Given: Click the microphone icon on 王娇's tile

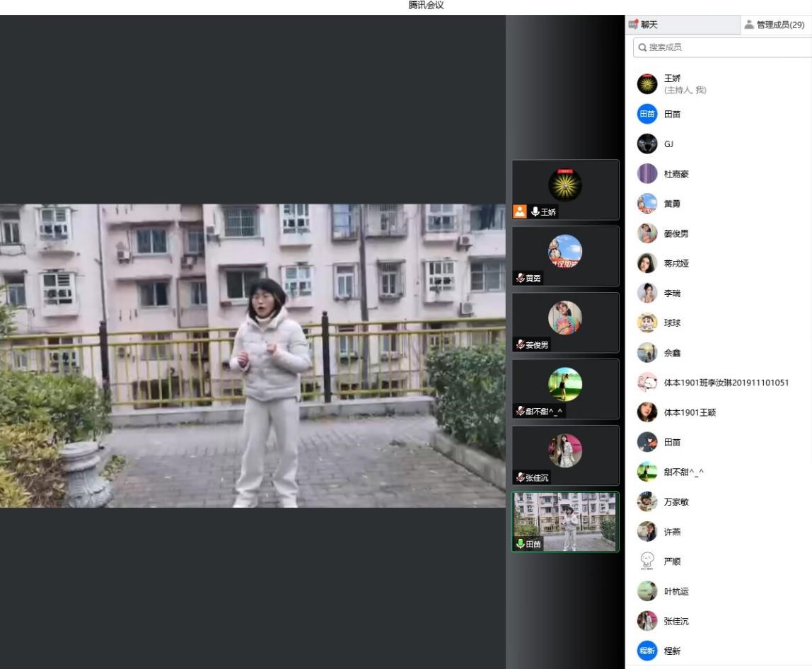Looking at the screenshot, I should point(535,211).
